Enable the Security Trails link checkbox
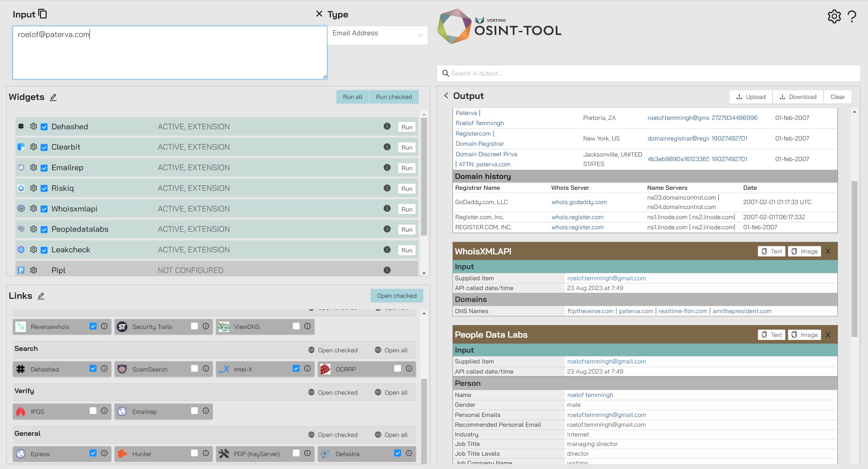Image resolution: width=868 pixels, height=469 pixels. pyautogui.click(x=194, y=326)
